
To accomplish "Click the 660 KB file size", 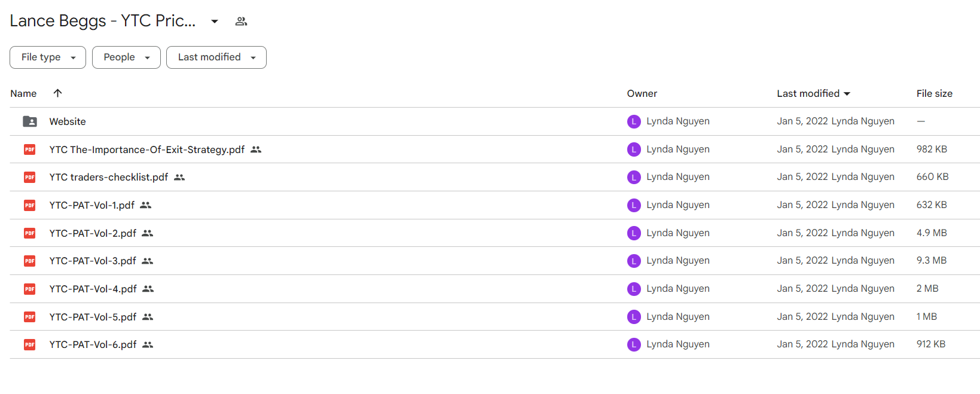I will 932,177.
